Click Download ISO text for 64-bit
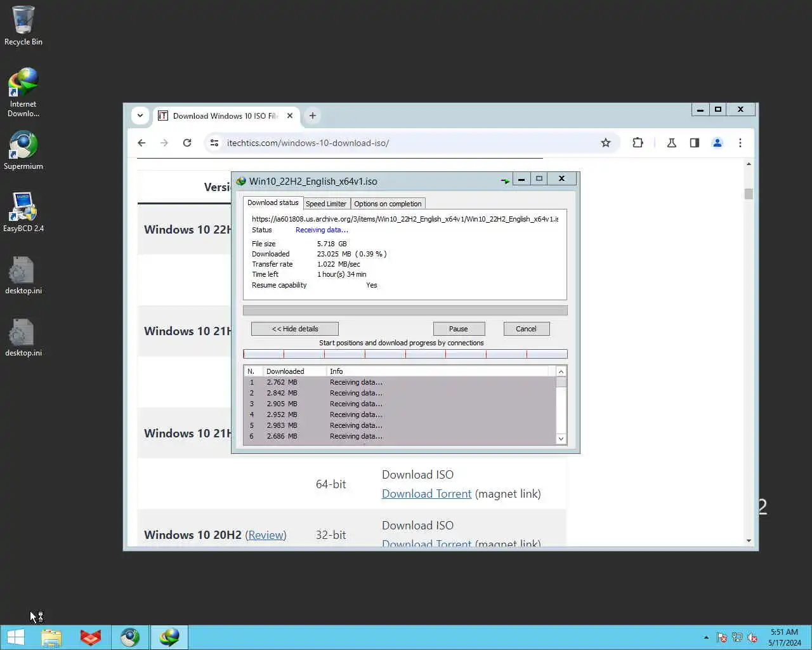This screenshot has height=650, width=812. coord(417,475)
